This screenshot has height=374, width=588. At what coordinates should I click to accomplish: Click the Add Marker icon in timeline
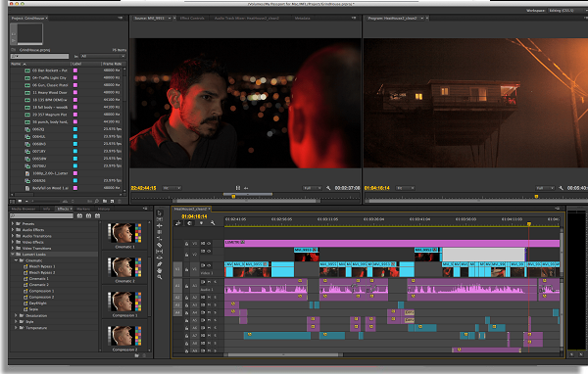[x=201, y=223]
